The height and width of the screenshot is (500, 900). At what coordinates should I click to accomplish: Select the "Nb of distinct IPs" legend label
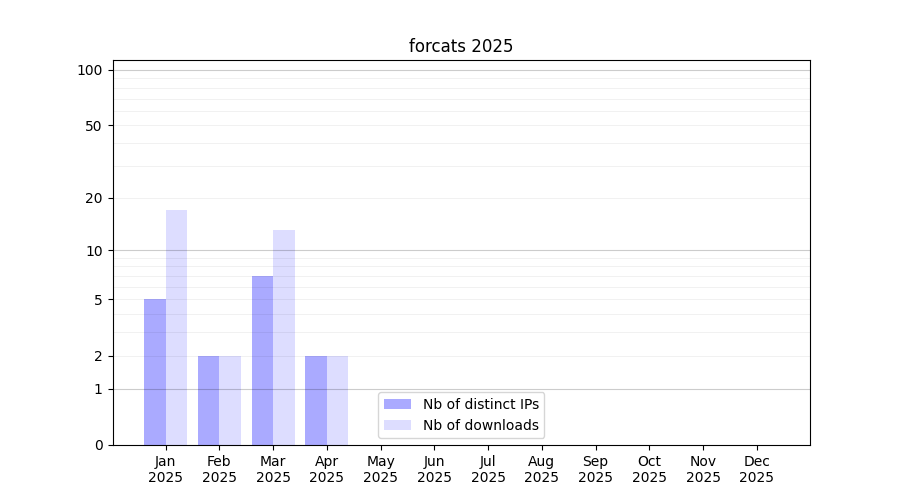[480, 404]
